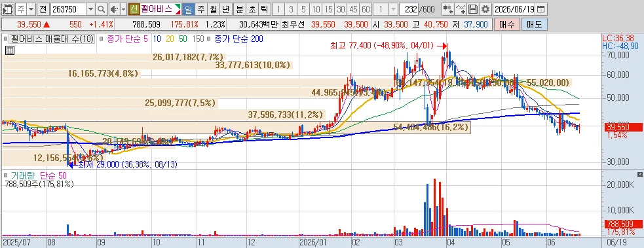Select the 5 interval button
Screen dimensions: 644x248
click(303, 9)
